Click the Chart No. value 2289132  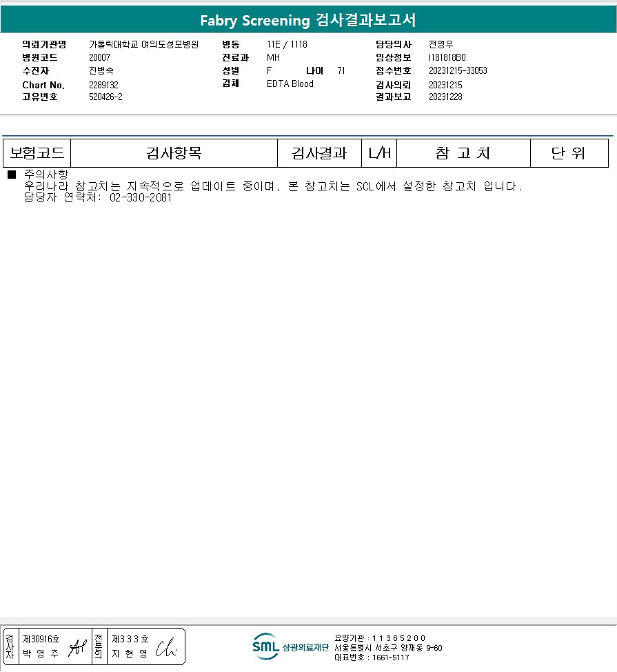pyautogui.click(x=103, y=85)
